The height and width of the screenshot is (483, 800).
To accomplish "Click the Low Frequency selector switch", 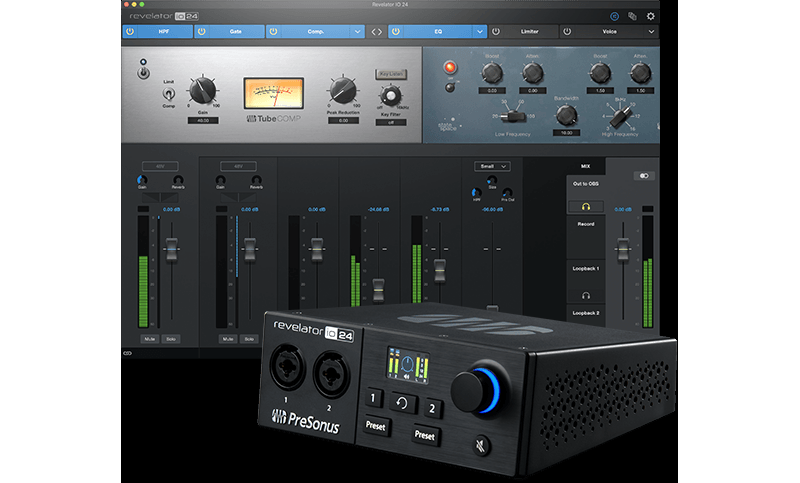I will point(512,117).
